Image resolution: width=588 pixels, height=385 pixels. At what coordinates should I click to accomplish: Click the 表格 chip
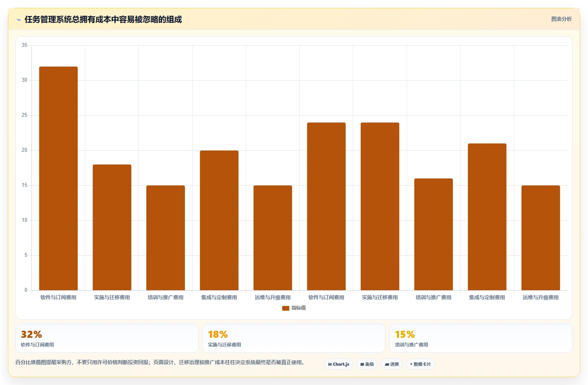[367, 364]
